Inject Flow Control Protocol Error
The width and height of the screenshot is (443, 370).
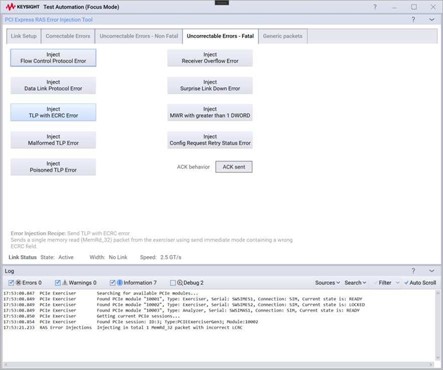click(x=53, y=58)
